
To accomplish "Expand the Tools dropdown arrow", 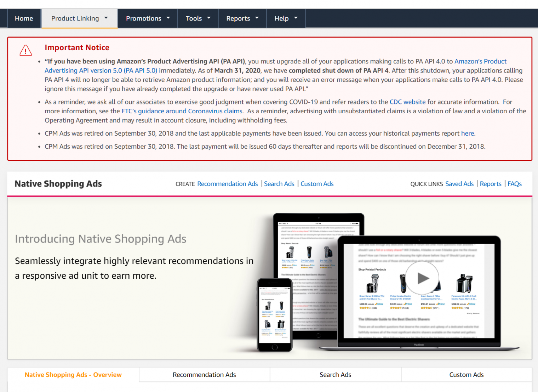I will [x=208, y=18].
